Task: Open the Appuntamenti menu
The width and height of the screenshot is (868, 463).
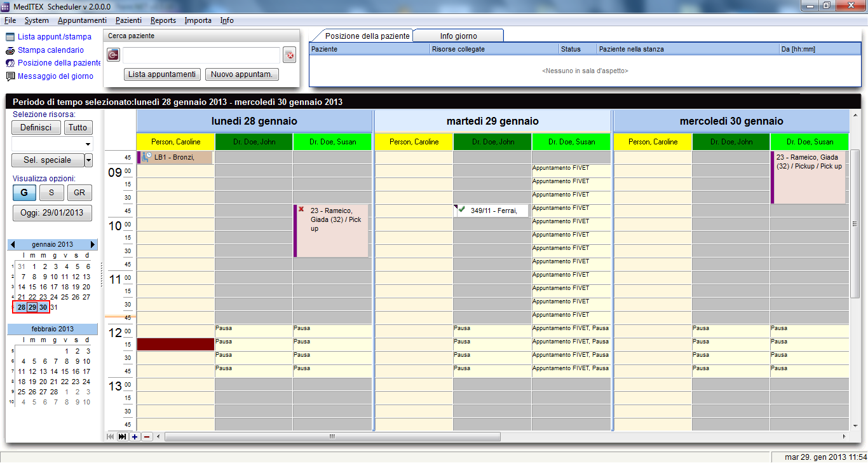Action: (x=82, y=20)
